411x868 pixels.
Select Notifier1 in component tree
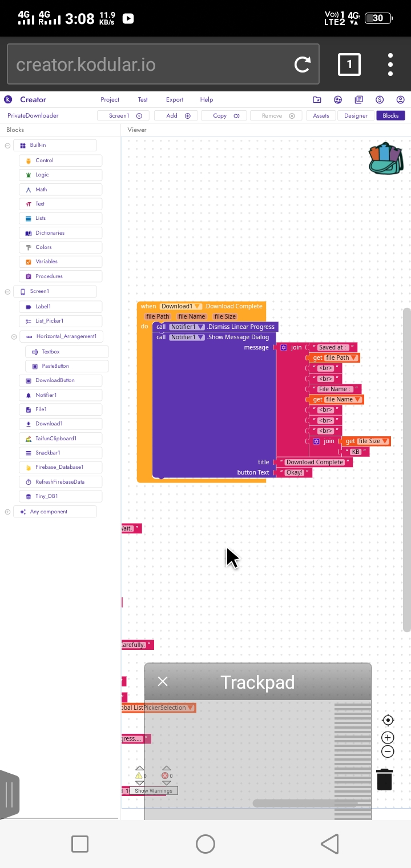pyautogui.click(x=61, y=395)
